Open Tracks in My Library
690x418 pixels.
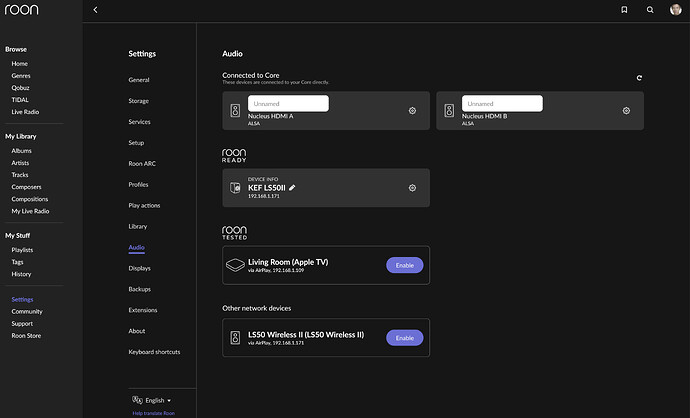20,175
